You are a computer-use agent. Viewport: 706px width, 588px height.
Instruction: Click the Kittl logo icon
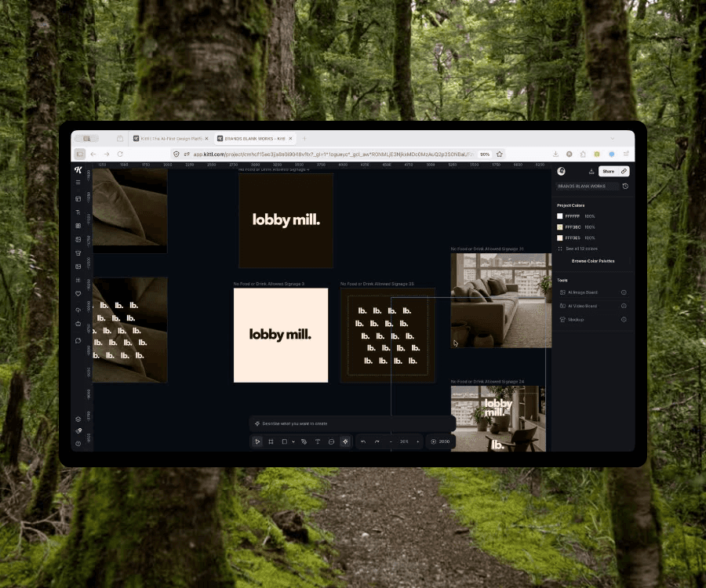coord(78,169)
